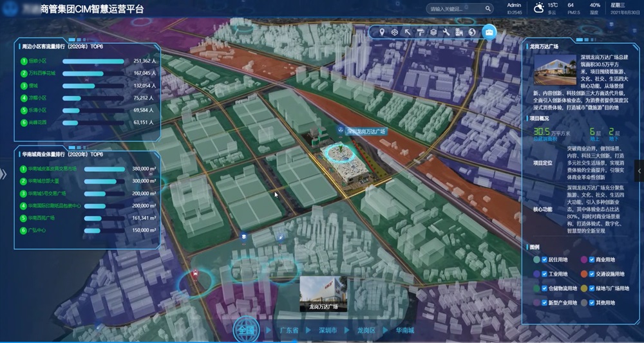This screenshot has height=343, width=644.
Task: Switch to 广东省 in bottom breadcrumb
Action: 289,330
